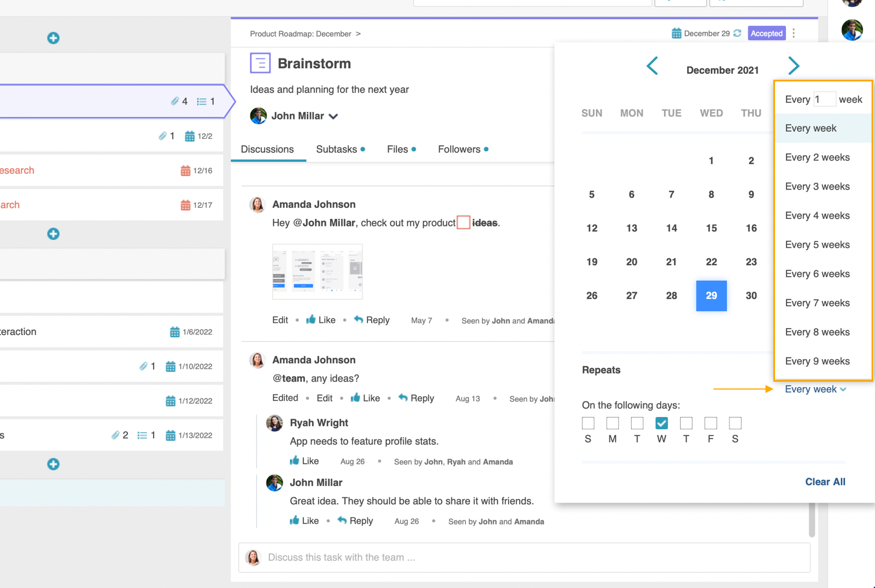Enable the Monday repeat checkbox
Viewport: 875px width, 588px height.
613,423
